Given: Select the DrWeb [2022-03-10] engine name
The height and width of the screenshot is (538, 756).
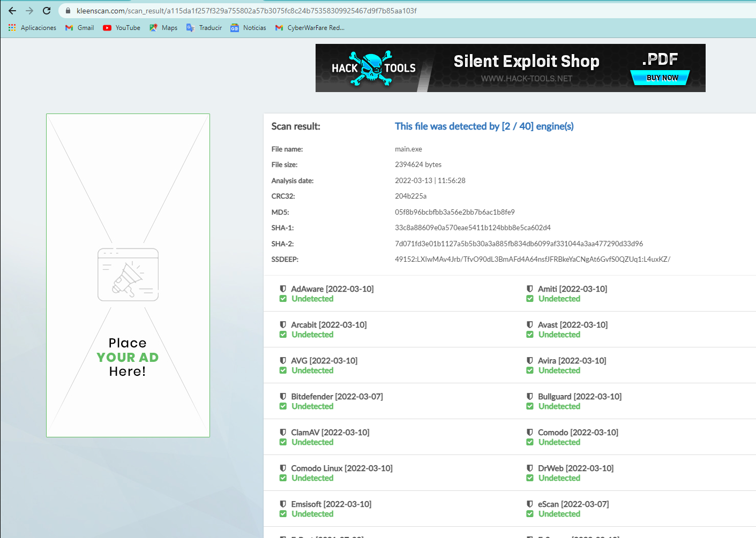Looking at the screenshot, I should tap(576, 468).
